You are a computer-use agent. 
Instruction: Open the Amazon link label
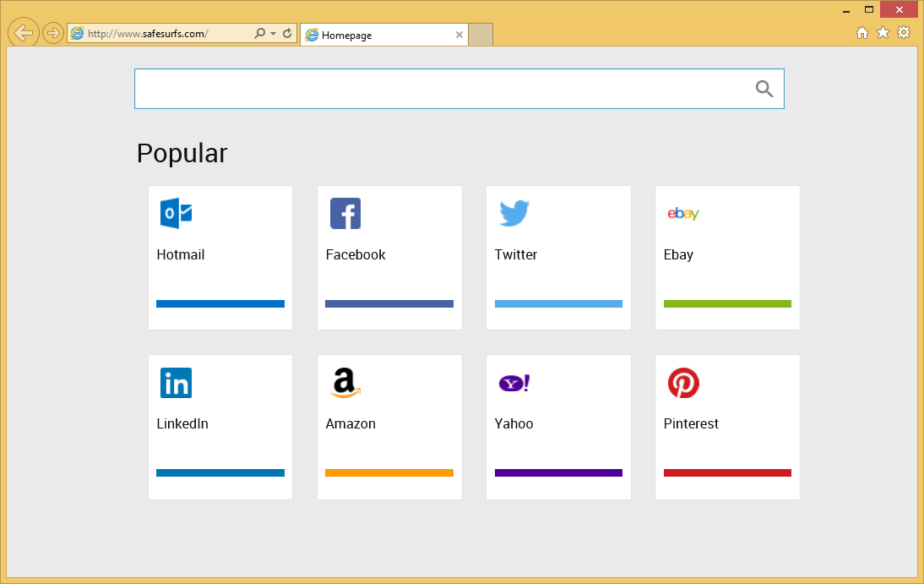(x=351, y=423)
